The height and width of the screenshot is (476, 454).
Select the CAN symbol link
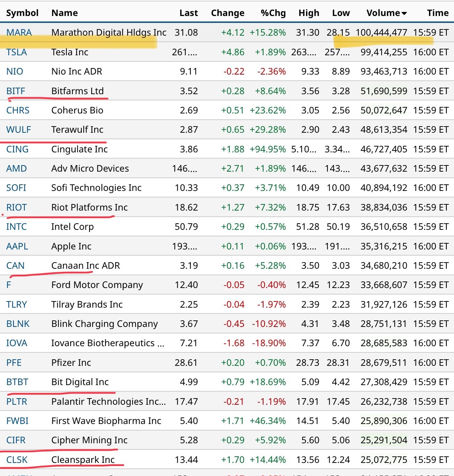coord(15,265)
